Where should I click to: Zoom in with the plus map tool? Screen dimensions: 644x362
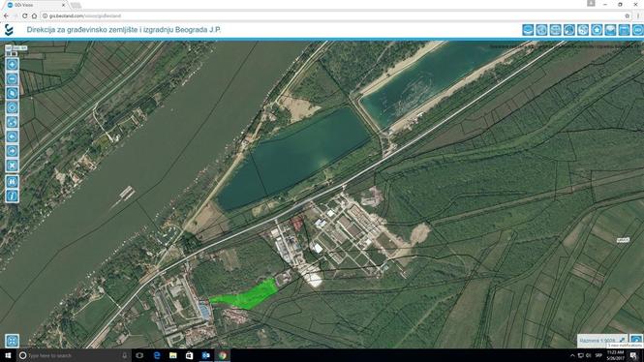pos(12,65)
